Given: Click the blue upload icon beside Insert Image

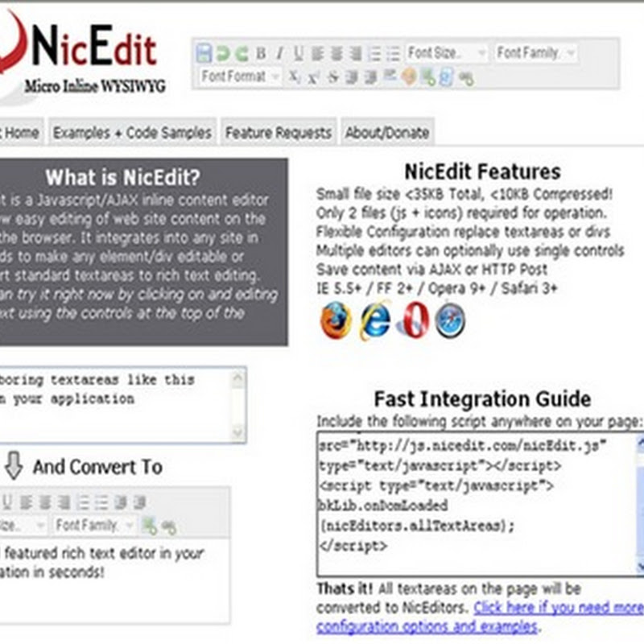Looking at the screenshot, I should (447, 76).
